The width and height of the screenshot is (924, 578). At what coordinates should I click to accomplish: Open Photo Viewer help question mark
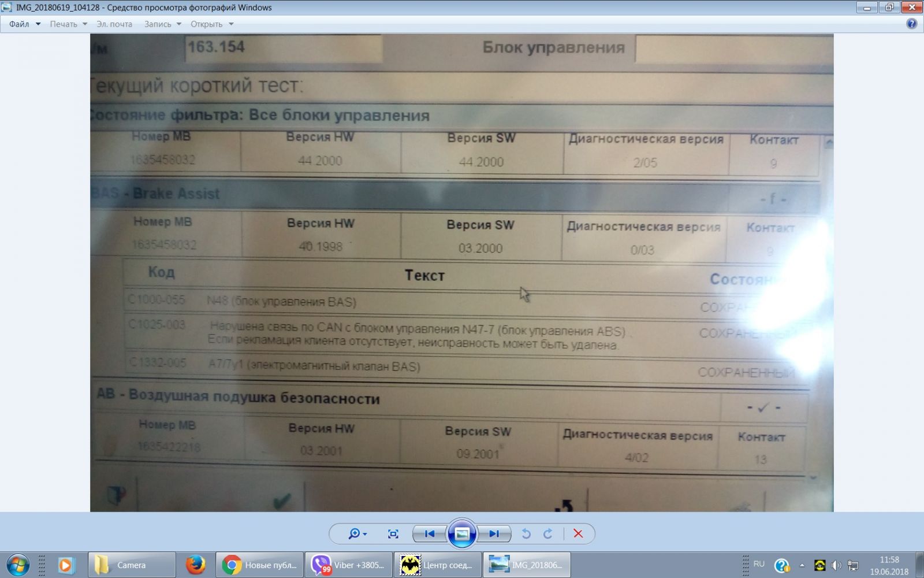[x=912, y=24]
